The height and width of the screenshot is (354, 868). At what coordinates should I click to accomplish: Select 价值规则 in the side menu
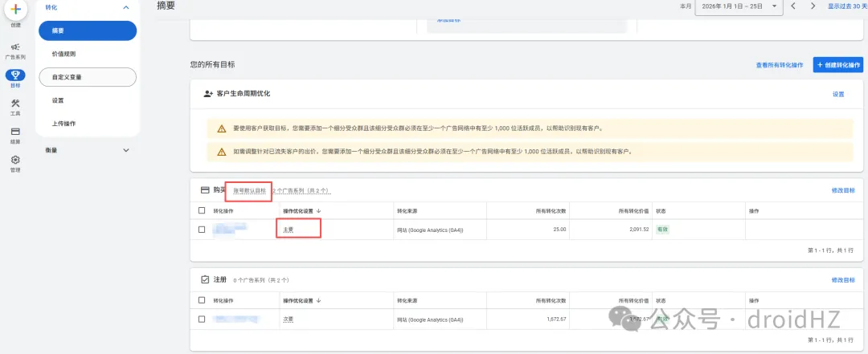point(63,54)
